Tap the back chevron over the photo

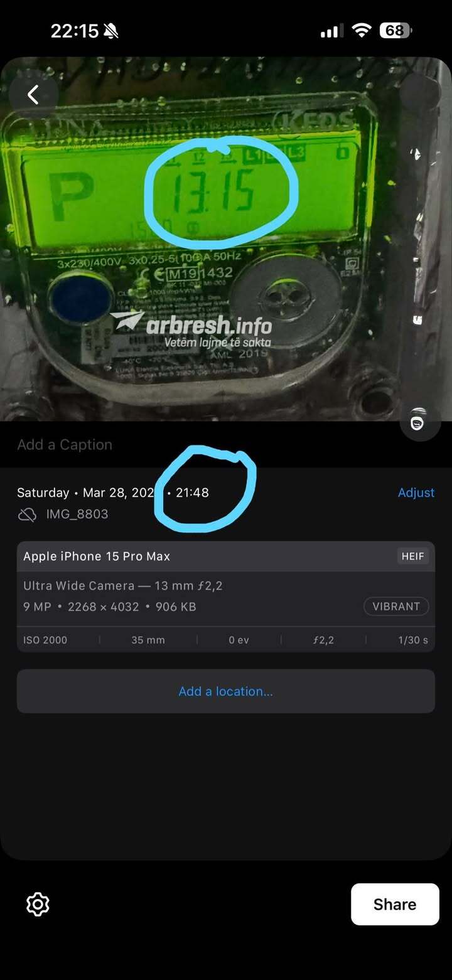(x=33, y=95)
